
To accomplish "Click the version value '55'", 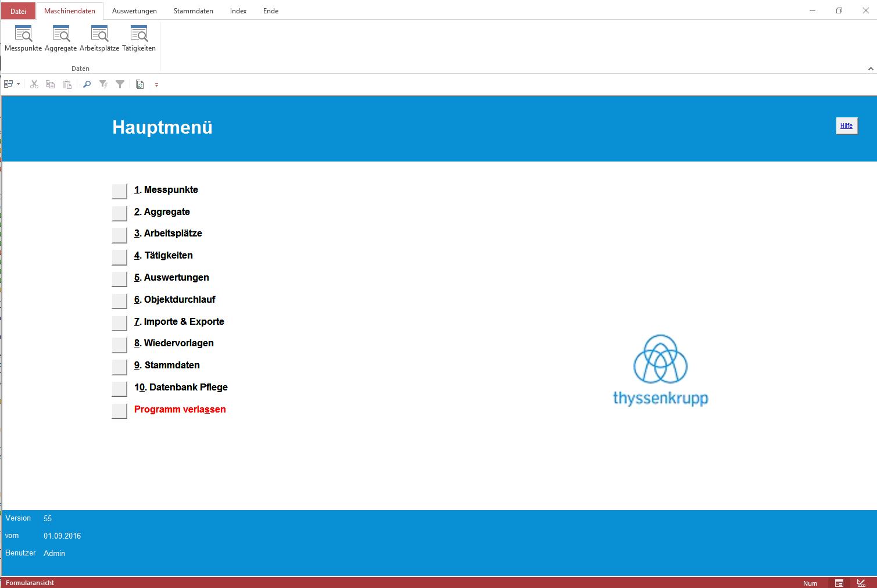I will [48, 518].
